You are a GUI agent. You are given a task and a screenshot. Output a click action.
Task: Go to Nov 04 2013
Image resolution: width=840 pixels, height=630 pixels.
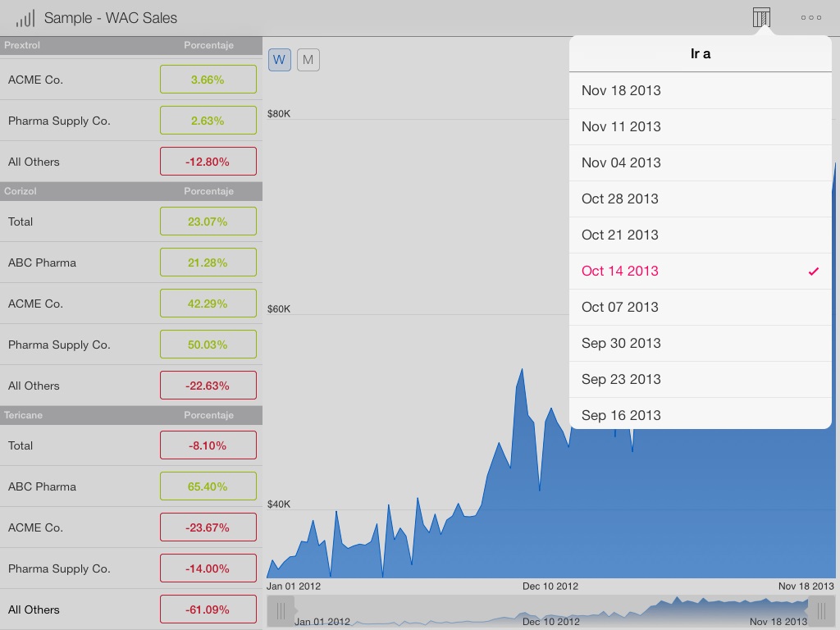[x=700, y=162]
